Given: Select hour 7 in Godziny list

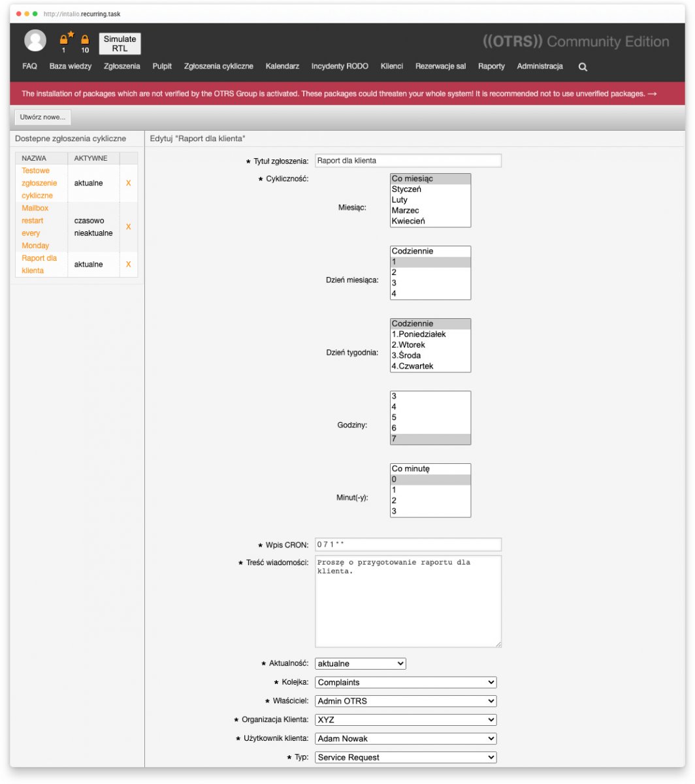Looking at the screenshot, I should [430, 438].
